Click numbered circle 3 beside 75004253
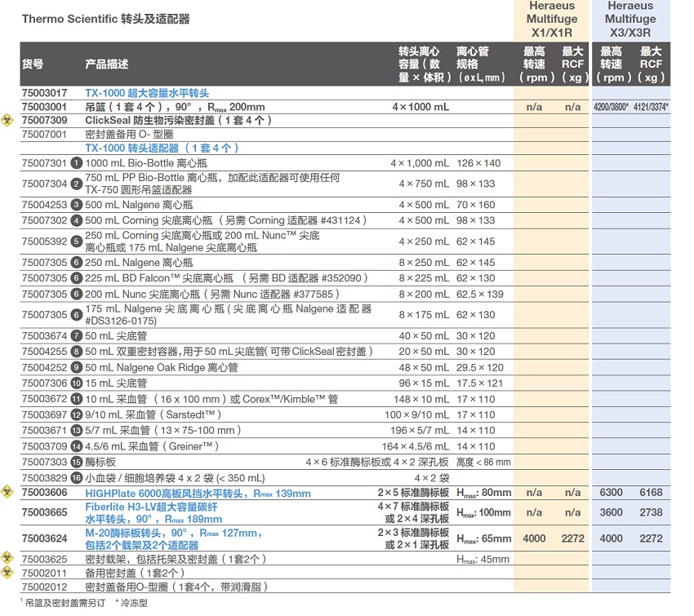 pyautogui.click(x=77, y=205)
